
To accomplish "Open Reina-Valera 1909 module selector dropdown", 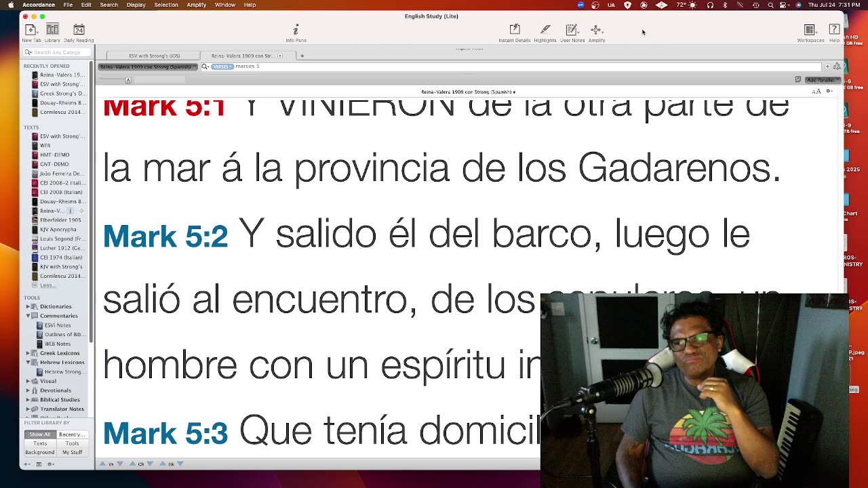I will (x=147, y=66).
